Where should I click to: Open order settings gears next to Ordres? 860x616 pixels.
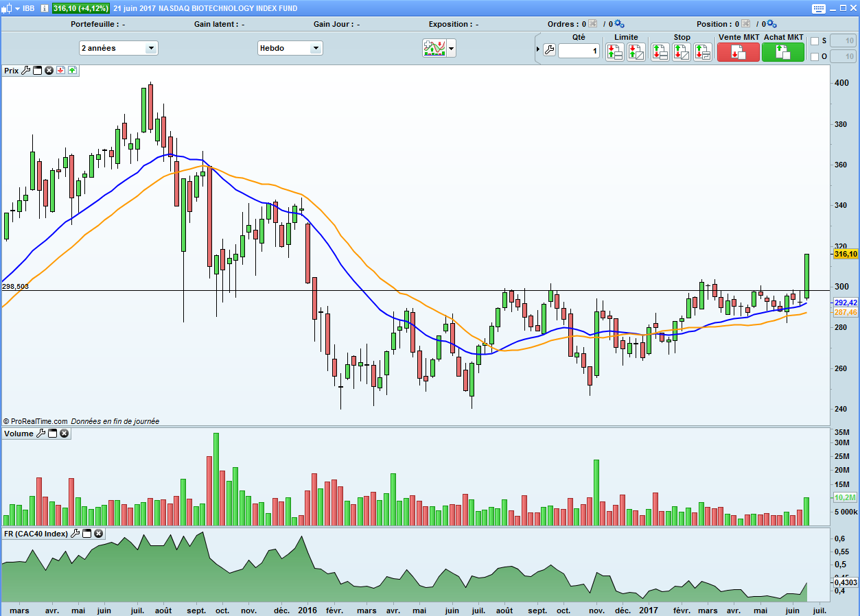click(x=619, y=24)
